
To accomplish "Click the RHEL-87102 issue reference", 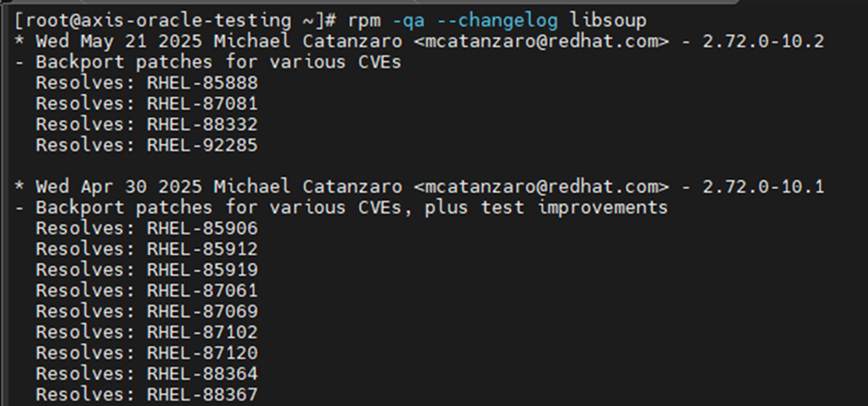I will pos(202,332).
